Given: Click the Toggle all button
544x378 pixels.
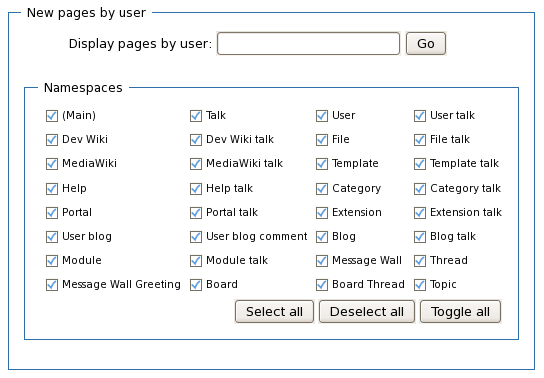Looking at the screenshot, I should (x=460, y=312).
